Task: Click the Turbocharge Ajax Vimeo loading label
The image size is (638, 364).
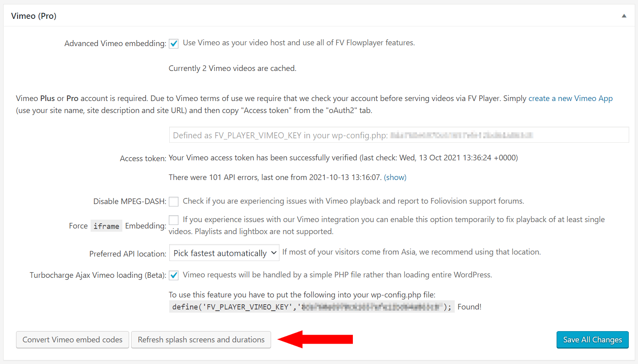Action: (x=98, y=275)
